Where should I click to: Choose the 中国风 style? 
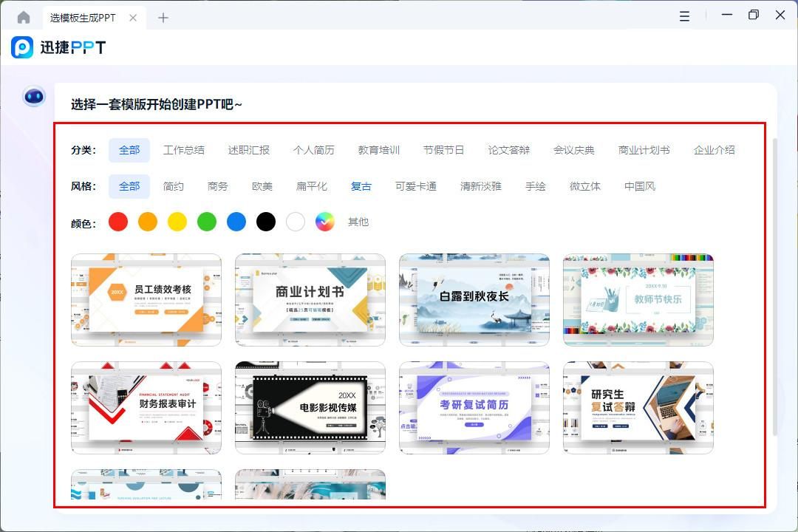640,186
